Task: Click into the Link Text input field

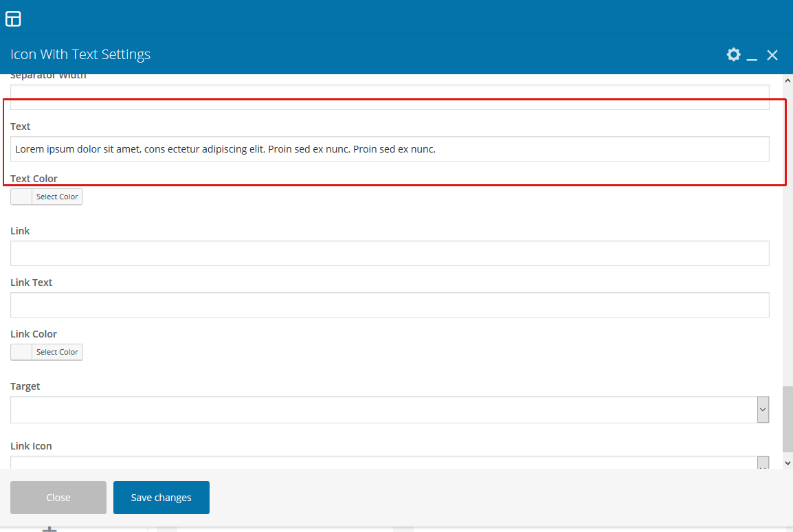Action: tap(389, 305)
